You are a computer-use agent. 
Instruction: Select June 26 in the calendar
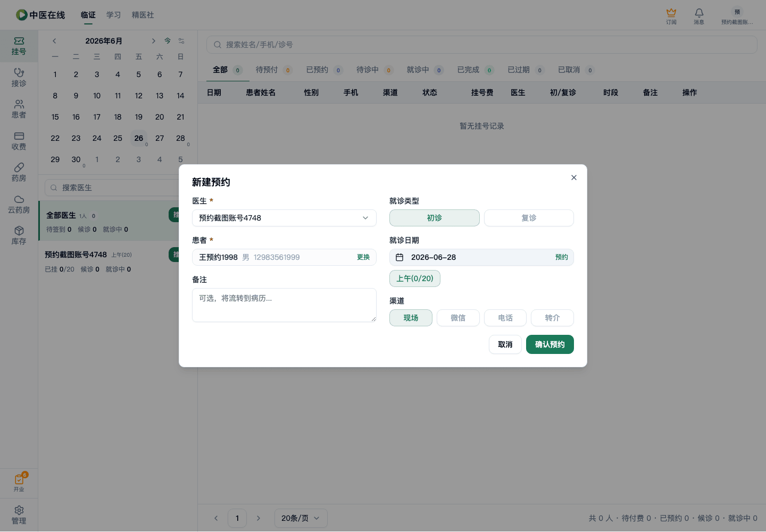click(139, 138)
